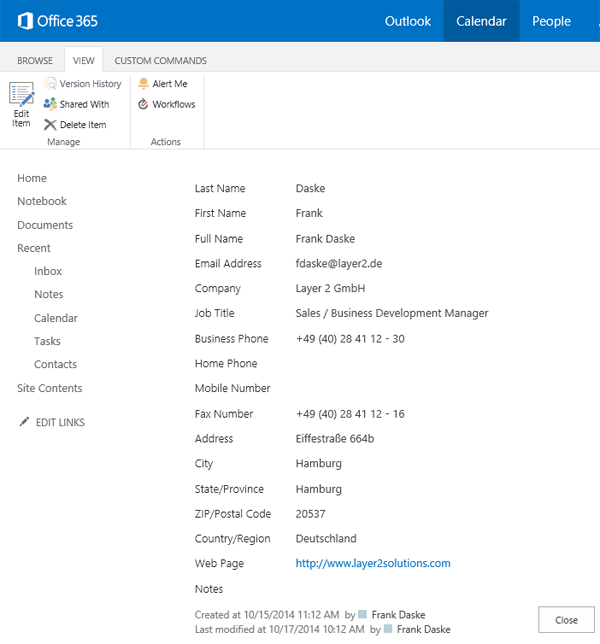Click the Shared With icon
The width and height of the screenshot is (600, 644).
click(50, 104)
